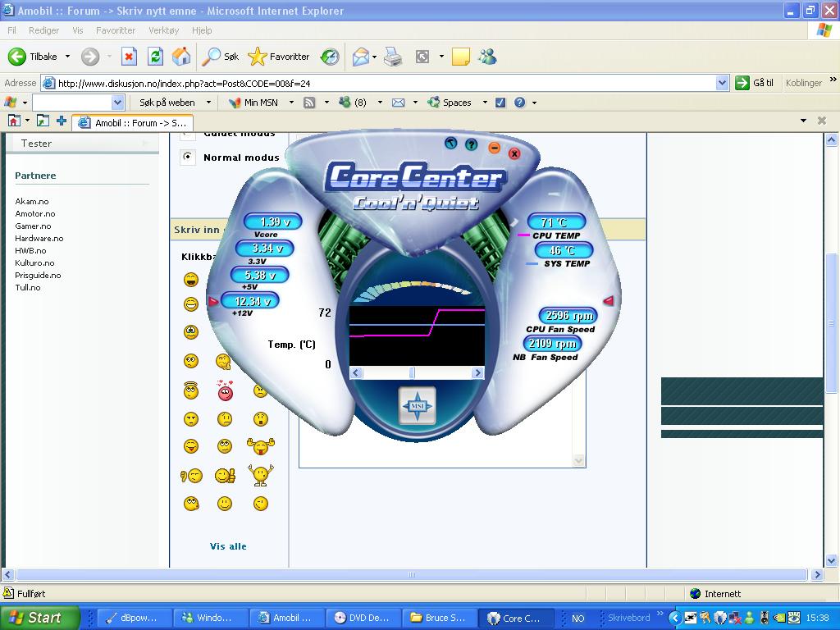Click the Gå til button
This screenshot has width=840, height=630.
(x=755, y=83)
